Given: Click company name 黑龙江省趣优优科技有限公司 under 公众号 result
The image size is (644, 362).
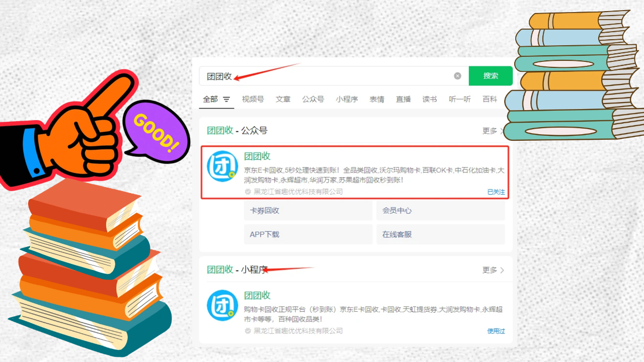Looking at the screenshot, I should 298,192.
